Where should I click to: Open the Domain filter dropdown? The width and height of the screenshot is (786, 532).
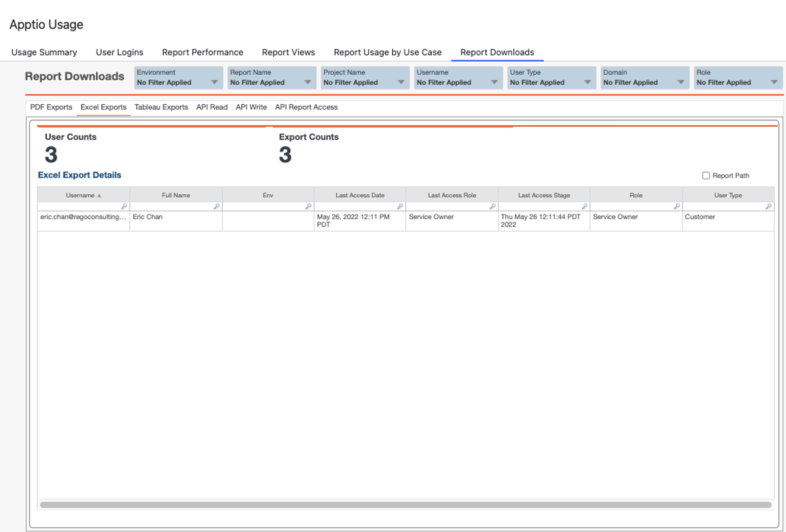[645, 78]
